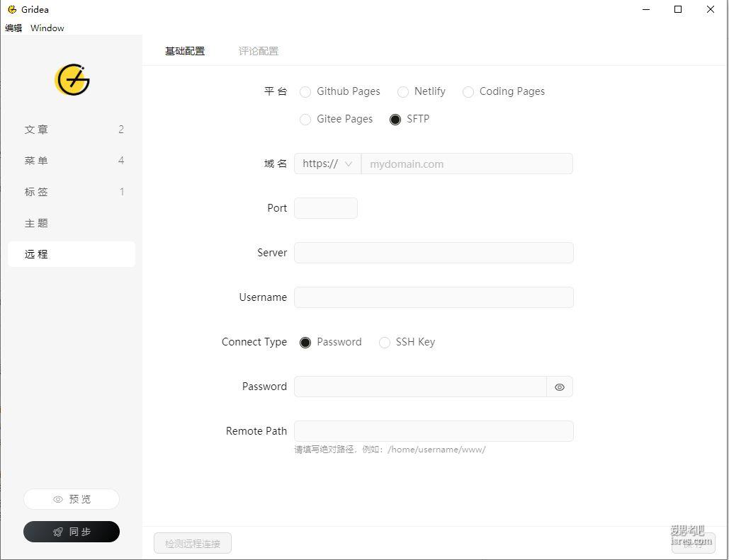Viewport: 729px width, 560px height.
Task: Focus the mydomain.com domain field
Action: (x=467, y=164)
